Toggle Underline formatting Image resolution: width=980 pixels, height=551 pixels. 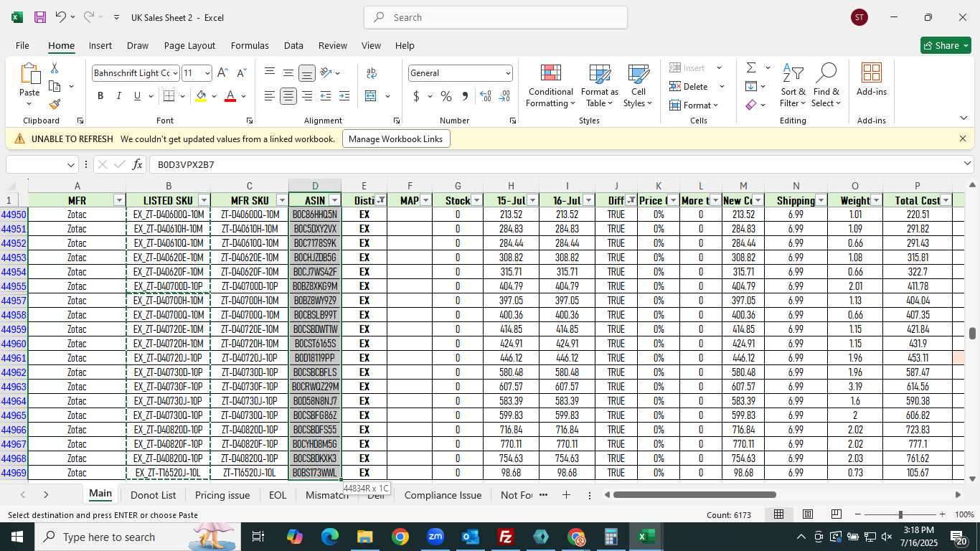tap(137, 96)
